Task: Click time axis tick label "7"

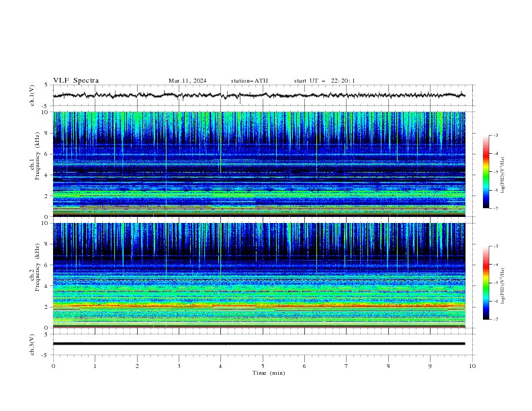Action: point(347,366)
